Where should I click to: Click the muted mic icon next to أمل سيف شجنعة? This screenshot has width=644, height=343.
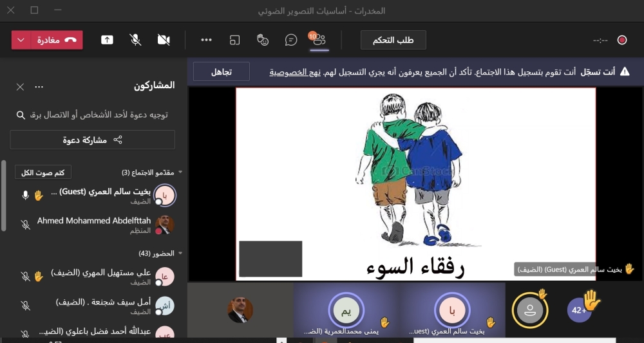pos(26,305)
